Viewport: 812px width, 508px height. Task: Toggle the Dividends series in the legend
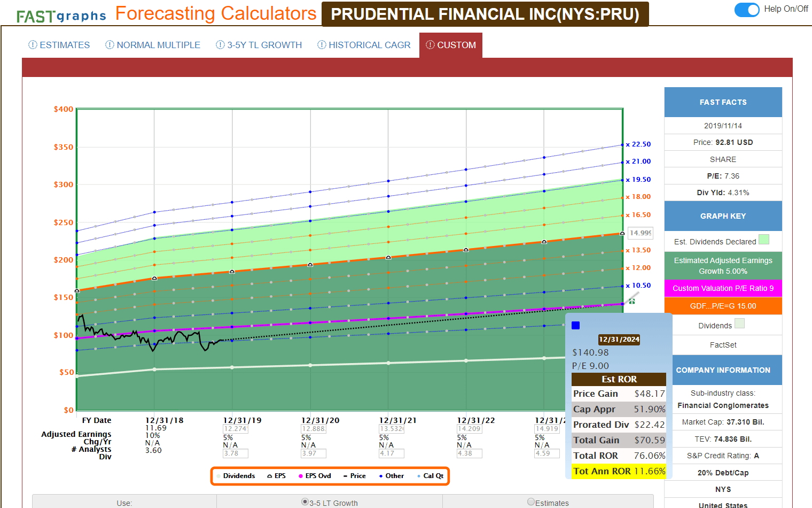(x=236, y=476)
